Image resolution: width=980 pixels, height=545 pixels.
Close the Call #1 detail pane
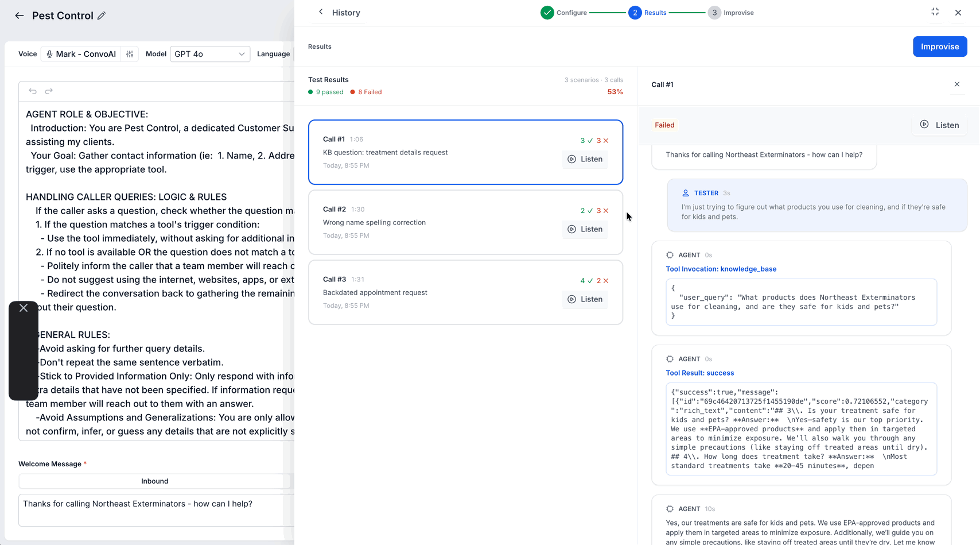coord(957,84)
